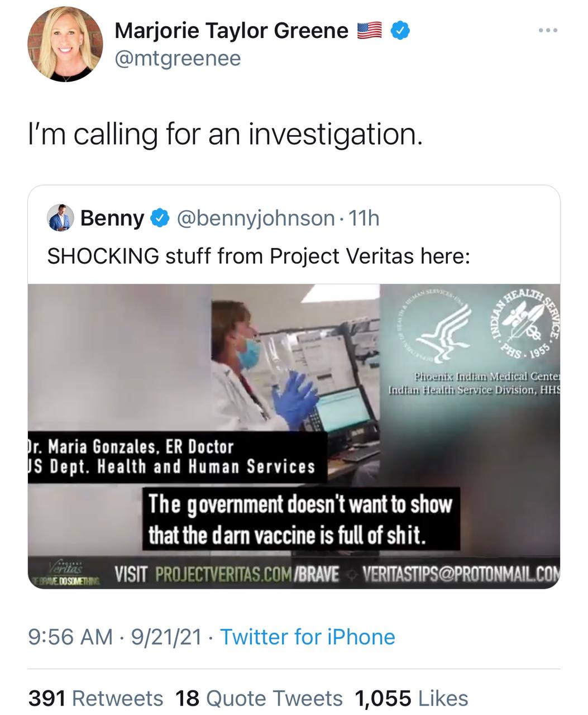Open the @bennyjohnson handle in quoted tweet
Screen dimensions: 588x715
click(256, 218)
